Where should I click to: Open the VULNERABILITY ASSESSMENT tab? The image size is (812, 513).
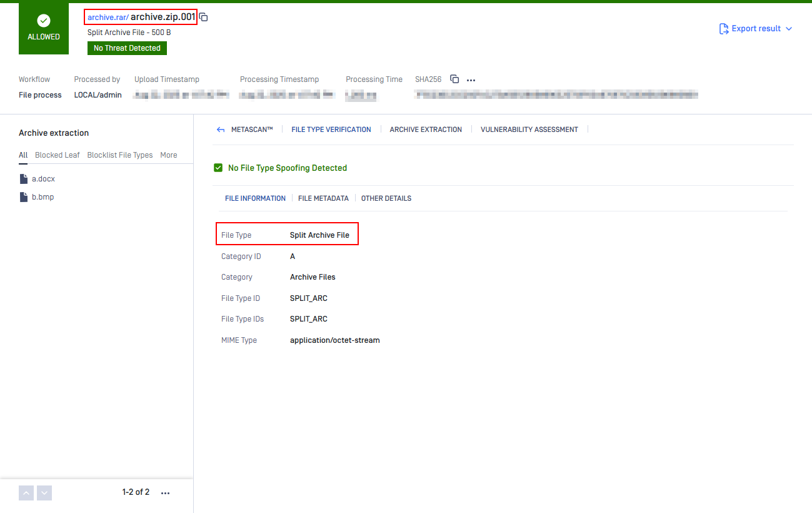point(529,130)
